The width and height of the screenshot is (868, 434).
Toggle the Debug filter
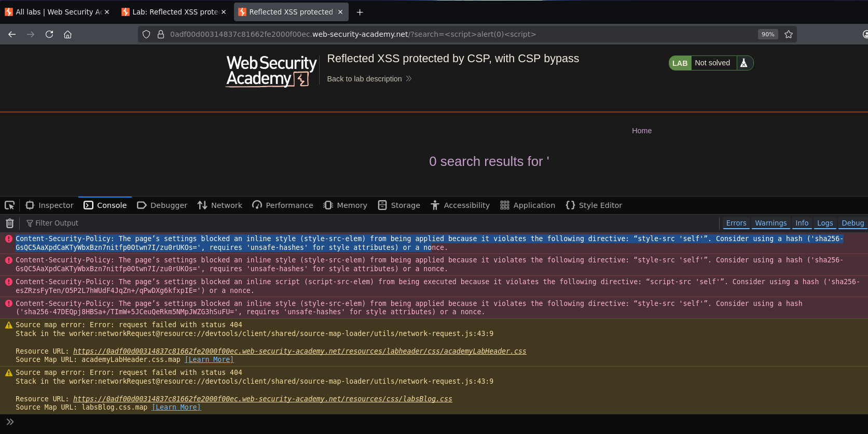coord(853,223)
